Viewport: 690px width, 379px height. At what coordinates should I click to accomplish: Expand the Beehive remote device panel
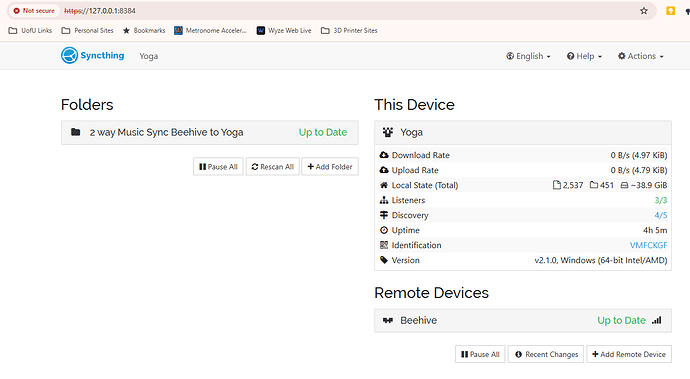[x=523, y=320]
